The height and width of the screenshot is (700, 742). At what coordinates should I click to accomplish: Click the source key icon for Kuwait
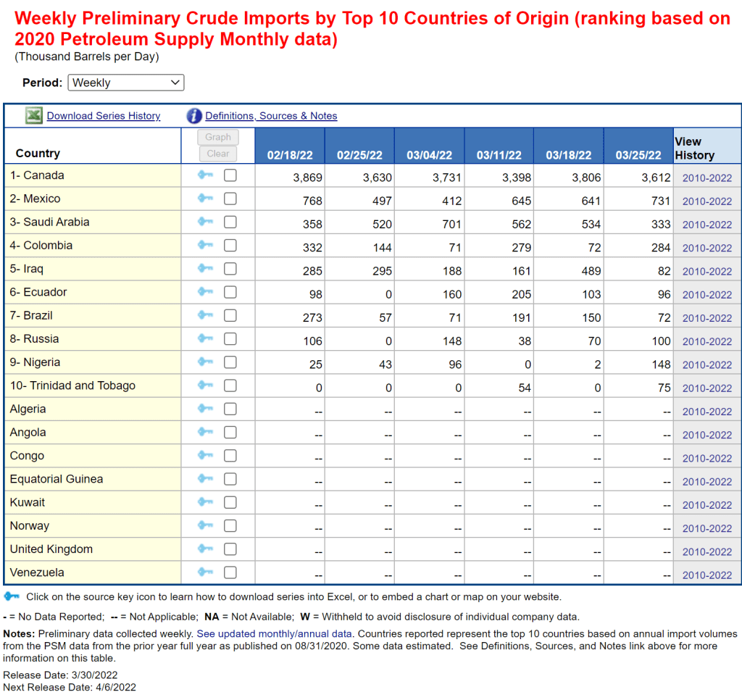pos(205,502)
